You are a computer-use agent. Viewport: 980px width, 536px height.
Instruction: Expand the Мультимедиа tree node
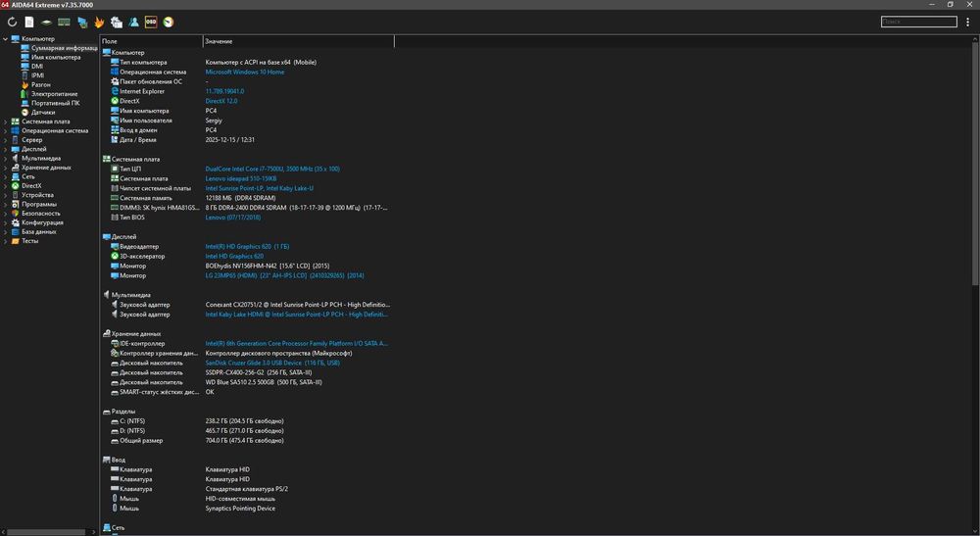click(6, 158)
